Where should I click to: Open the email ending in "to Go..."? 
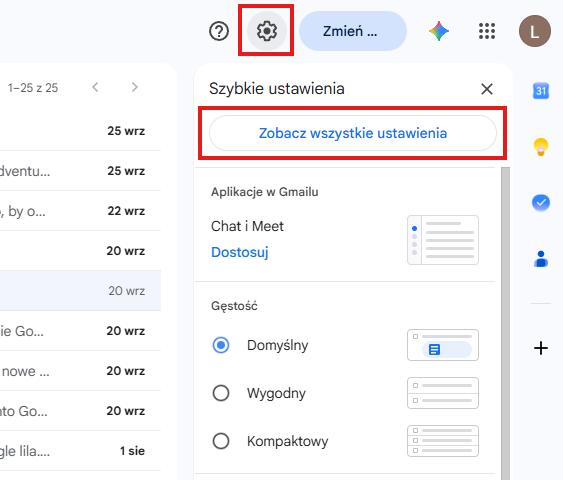(x=80, y=411)
